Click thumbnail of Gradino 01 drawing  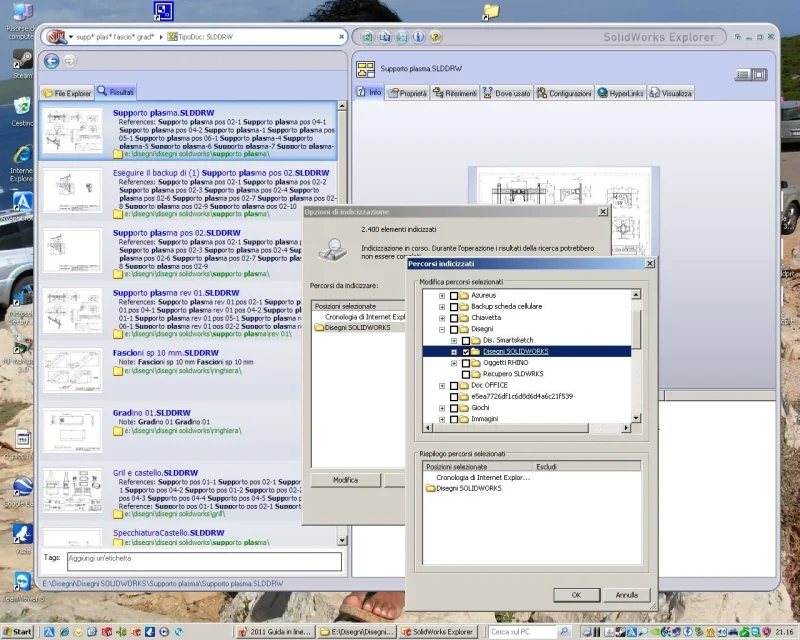pyautogui.click(x=72, y=431)
